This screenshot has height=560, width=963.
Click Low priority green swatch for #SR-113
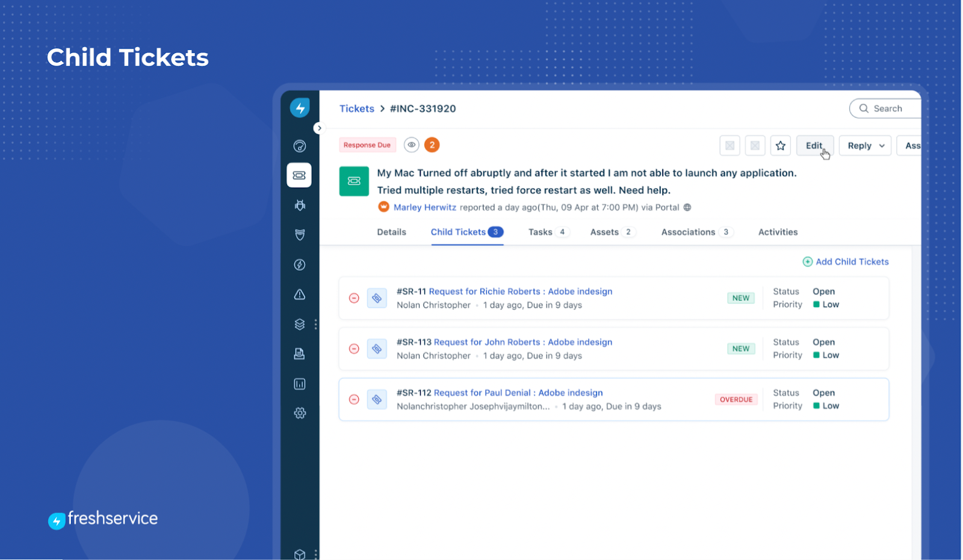[x=816, y=355]
